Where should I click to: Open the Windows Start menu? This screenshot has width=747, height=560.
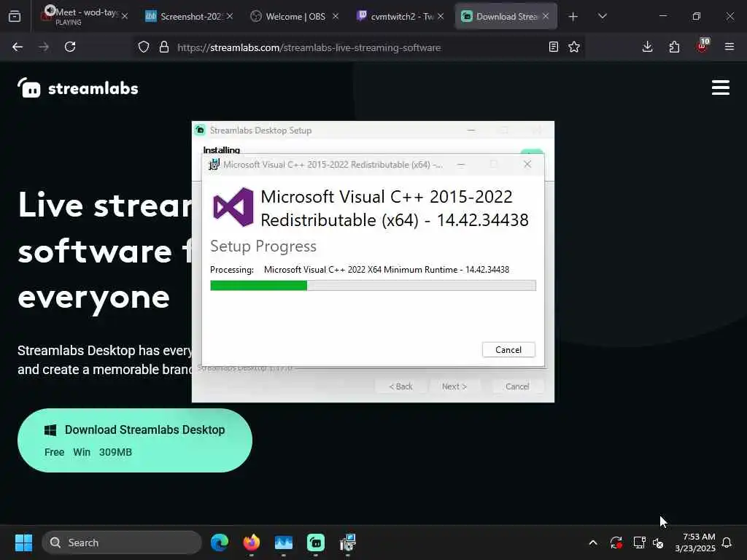pyautogui.click(x=23, y=542)
